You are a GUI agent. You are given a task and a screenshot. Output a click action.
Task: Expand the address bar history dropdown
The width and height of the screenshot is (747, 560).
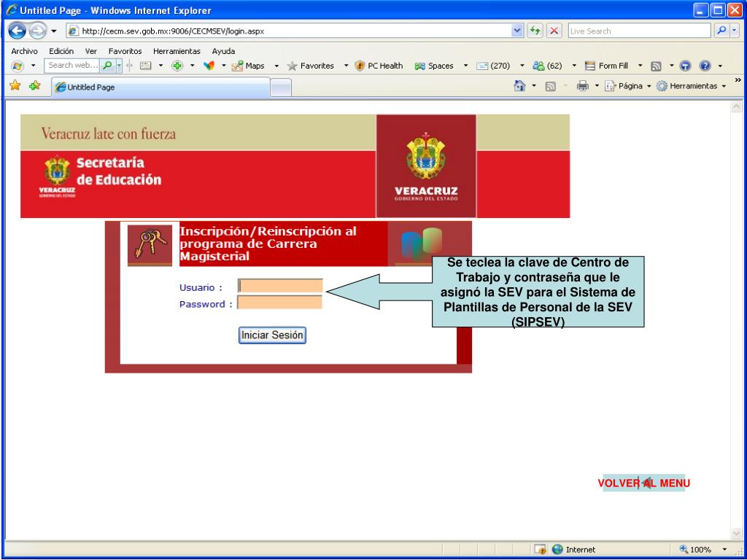coord(517,31)
